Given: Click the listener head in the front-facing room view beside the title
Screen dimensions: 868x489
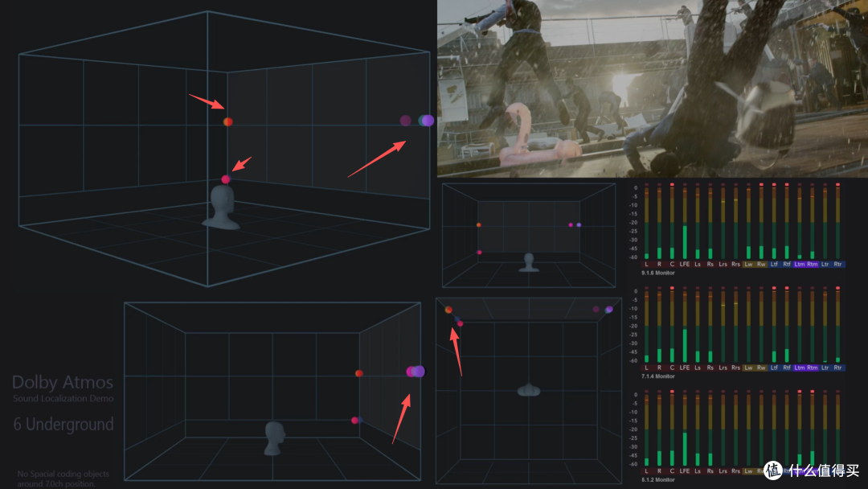Looking at the screenshot, I should [274, 438].
